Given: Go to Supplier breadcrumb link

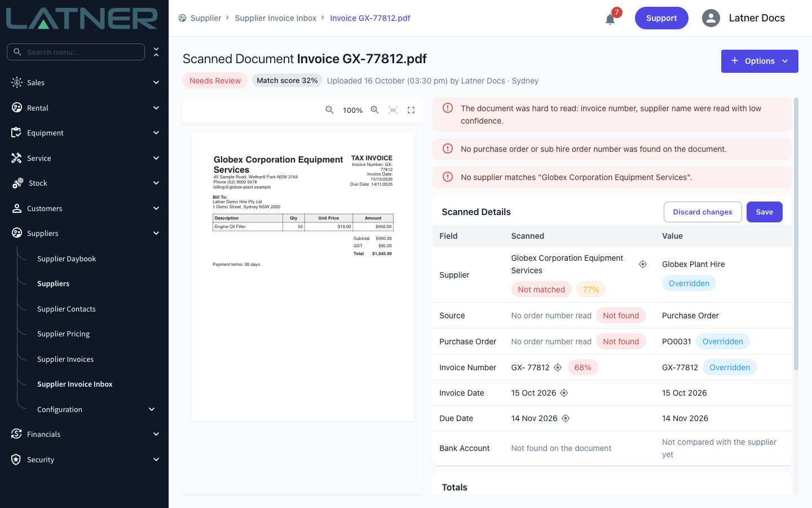Looking at the screenshot, I should [206, 18].
